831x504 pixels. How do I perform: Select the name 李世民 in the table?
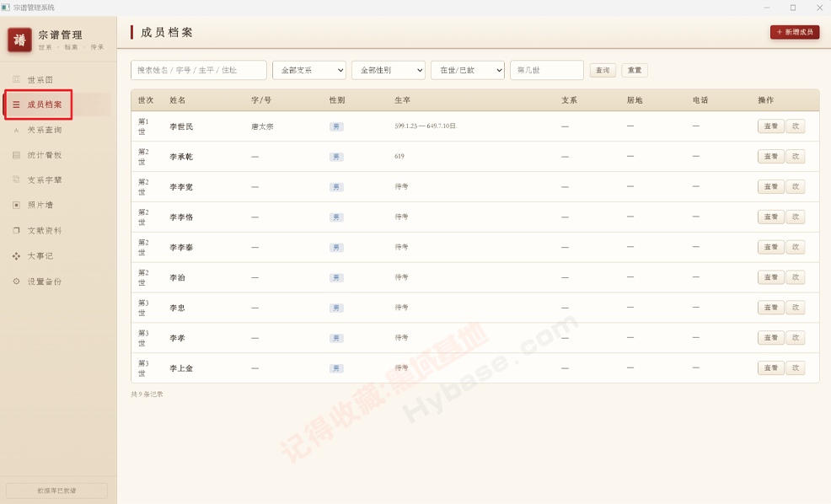pyautogui.click(x=181, y=126)
